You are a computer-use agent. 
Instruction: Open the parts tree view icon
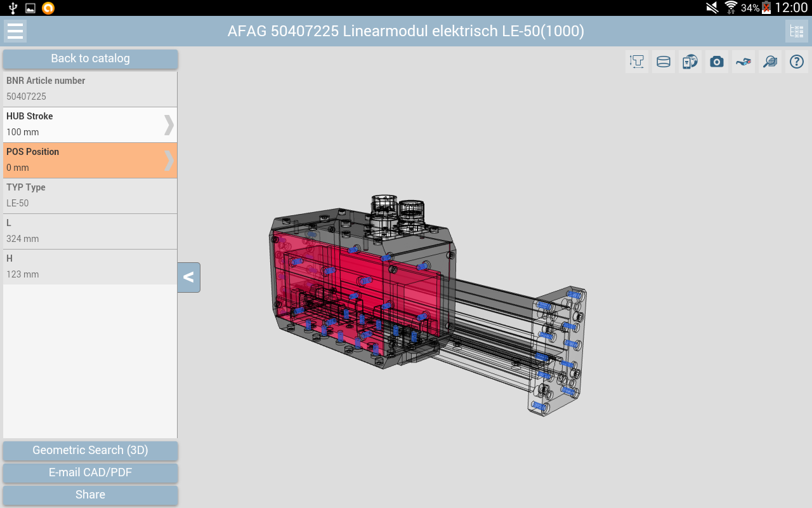796,31
